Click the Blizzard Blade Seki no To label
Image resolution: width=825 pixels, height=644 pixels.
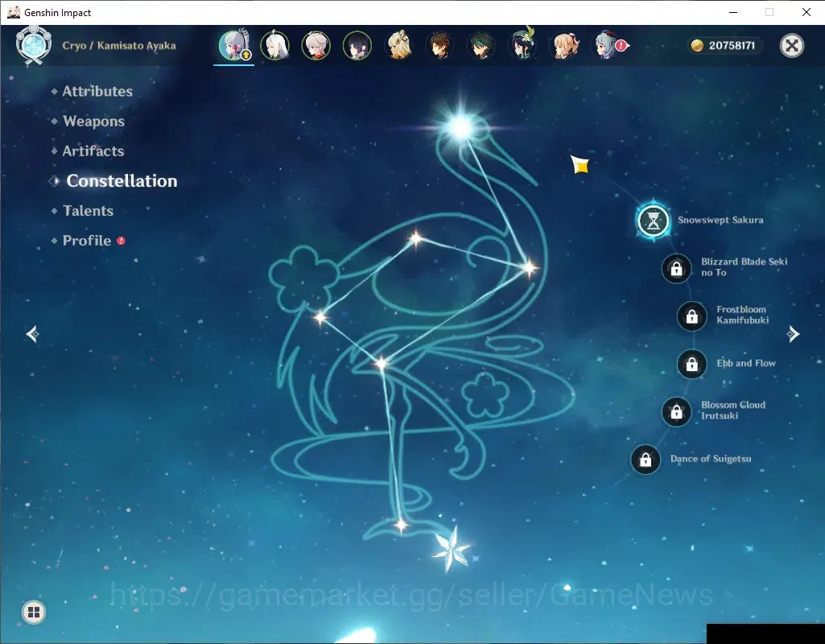click(x=744, y=266)
